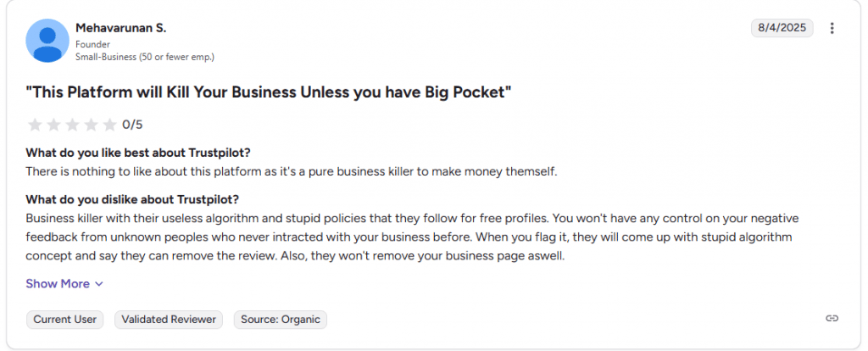
Task: Click the Validated Reviewer badge
Action: (169, 320)
